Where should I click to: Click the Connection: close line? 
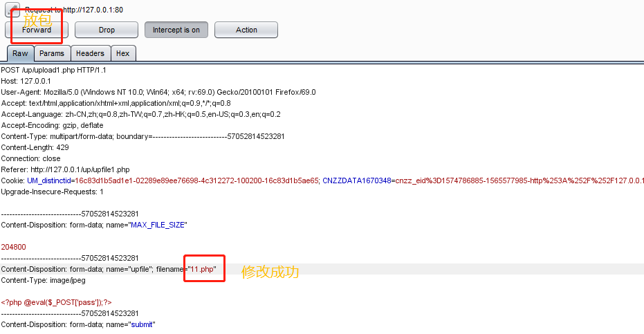pyautogui.click(x=31, y=158)
